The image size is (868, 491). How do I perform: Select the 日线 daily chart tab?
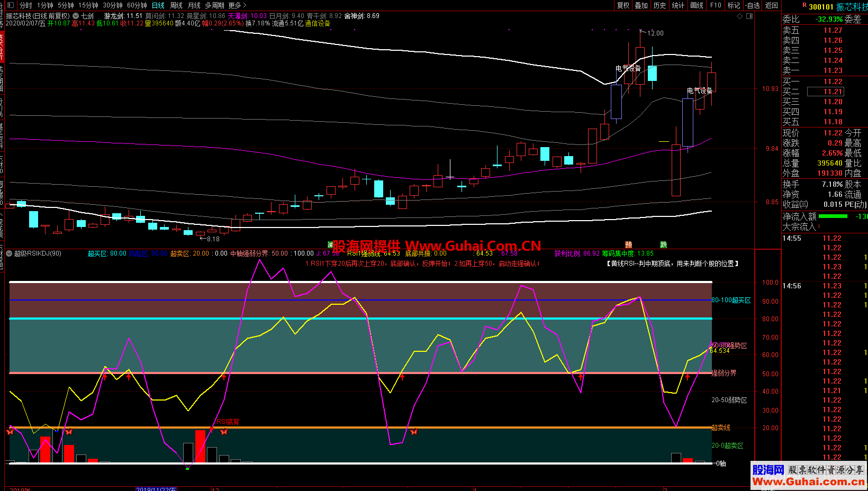click(x=158, y=5)
